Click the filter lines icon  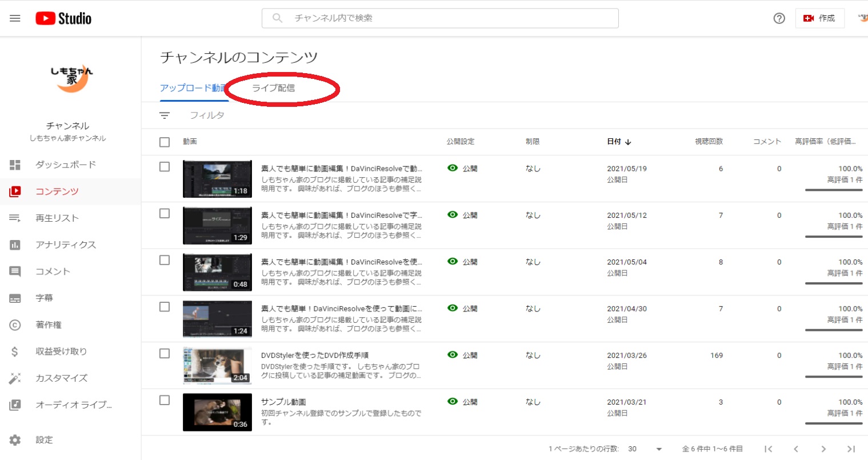coord(165,115)
